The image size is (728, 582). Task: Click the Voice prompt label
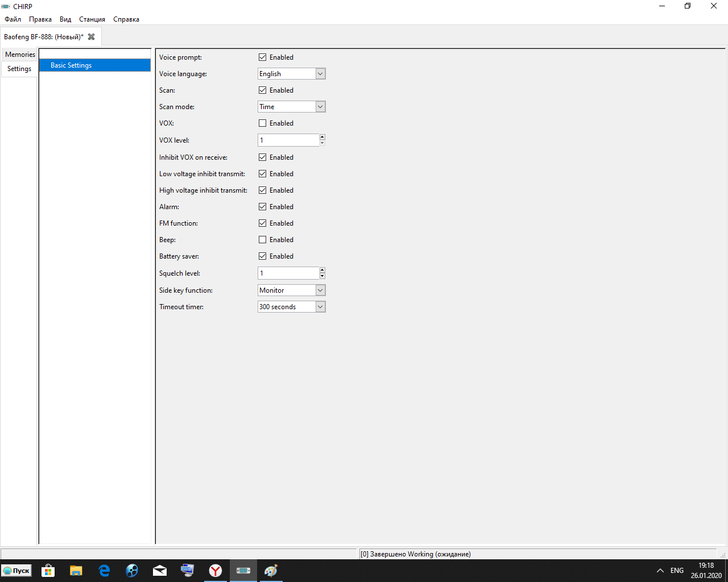pyautogui.click(x=180, y=57)
